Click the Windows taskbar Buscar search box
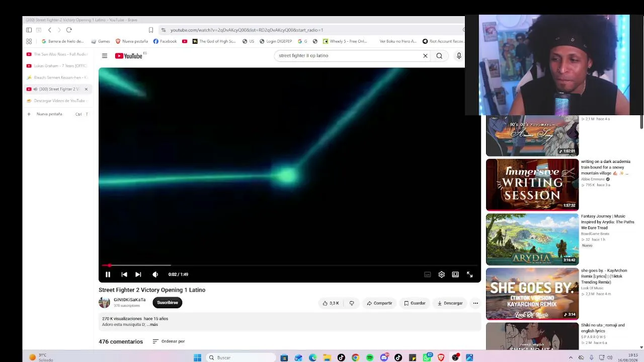 click(x=240, y=357)
